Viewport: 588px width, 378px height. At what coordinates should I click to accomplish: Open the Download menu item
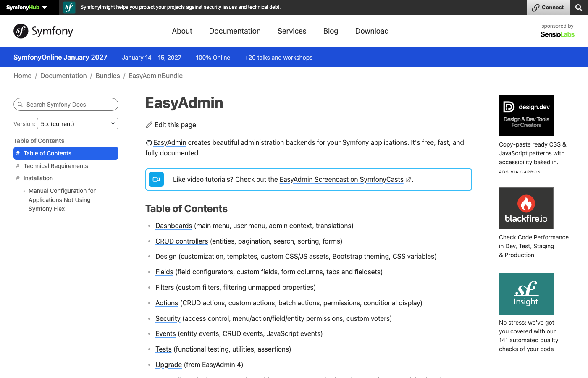(372, 31)
